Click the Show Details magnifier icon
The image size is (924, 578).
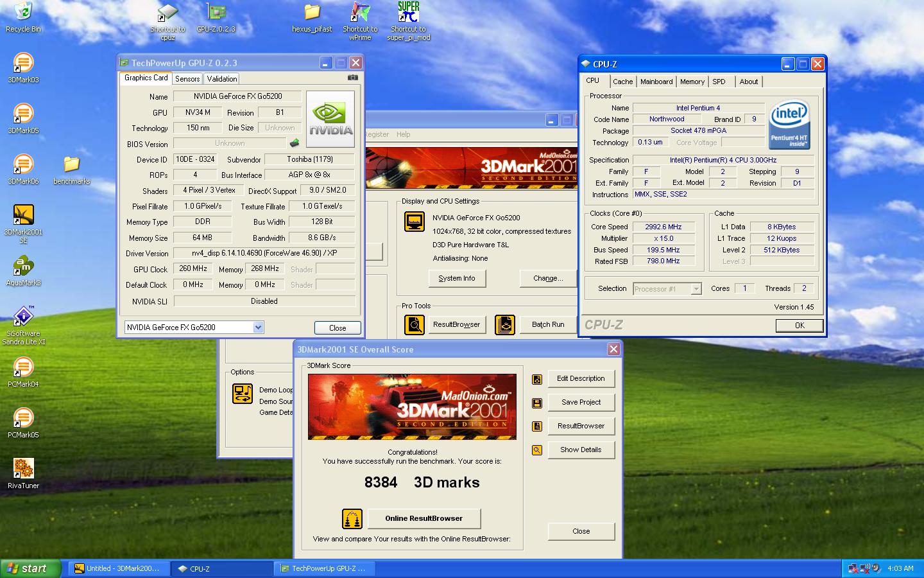[x=537, y=450]
